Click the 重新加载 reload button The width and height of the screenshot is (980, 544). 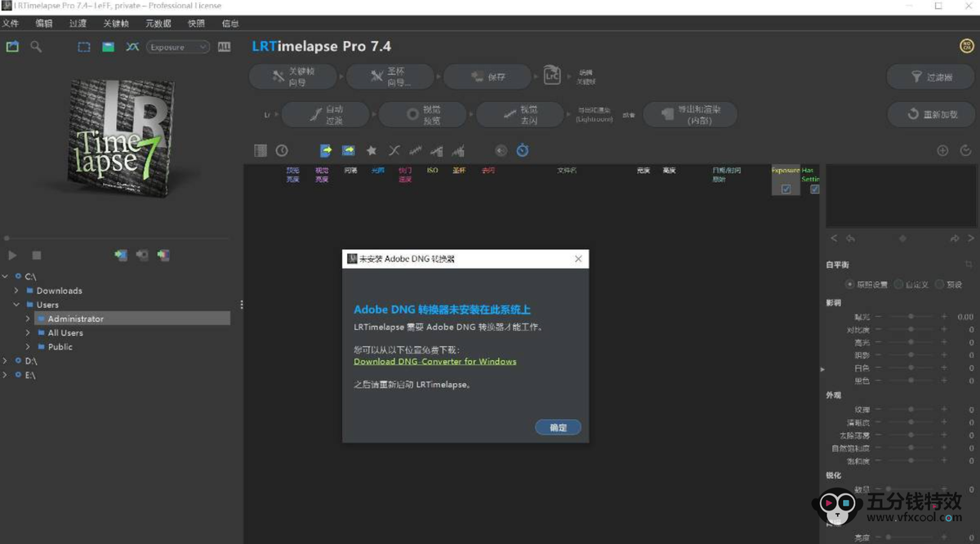(x=931, y=114)
